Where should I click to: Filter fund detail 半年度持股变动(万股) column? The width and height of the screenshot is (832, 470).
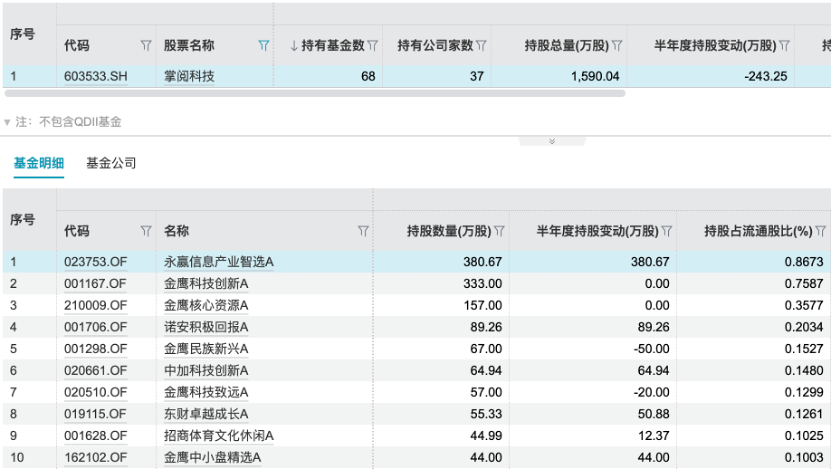point(667,231)
